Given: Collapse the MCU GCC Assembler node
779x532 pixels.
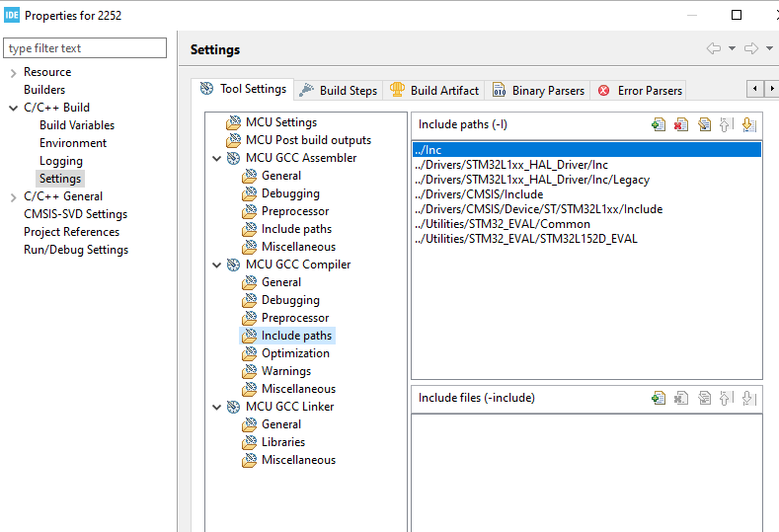Looking at the screenshot, I should [216, 159].
